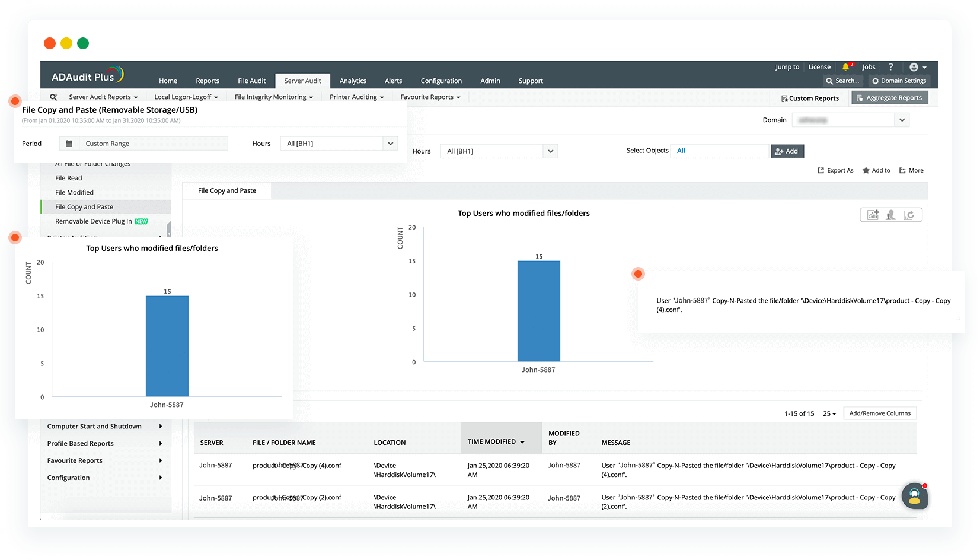
Task: Open the Hours dropdown left of Select Objects
Action: click(x=499, y=151)
